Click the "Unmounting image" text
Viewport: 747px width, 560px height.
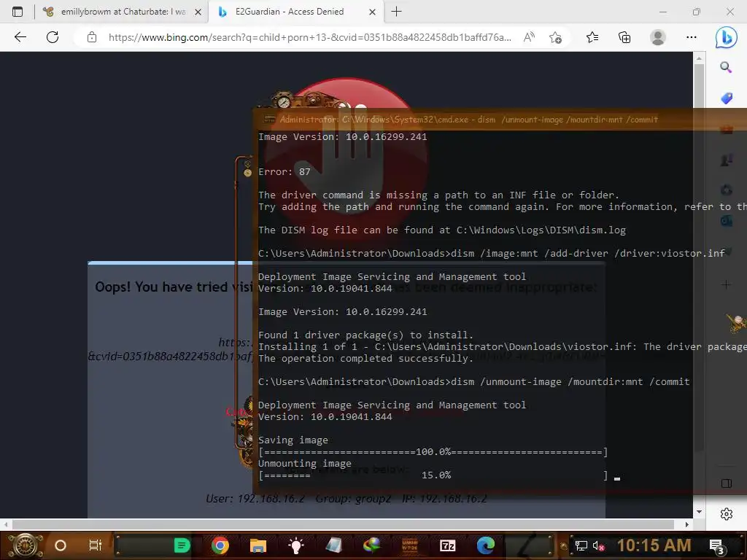(x=305, y=463)
